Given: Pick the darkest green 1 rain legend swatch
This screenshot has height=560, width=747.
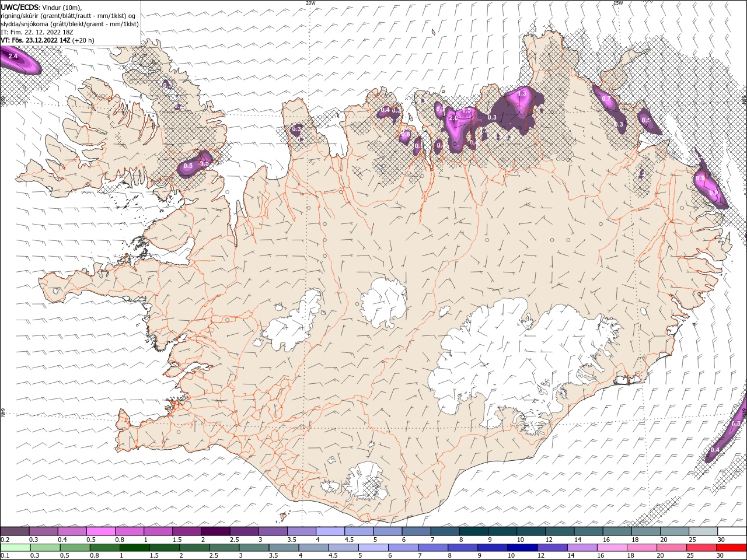Looking at the screenshot, I should (134, 548).
